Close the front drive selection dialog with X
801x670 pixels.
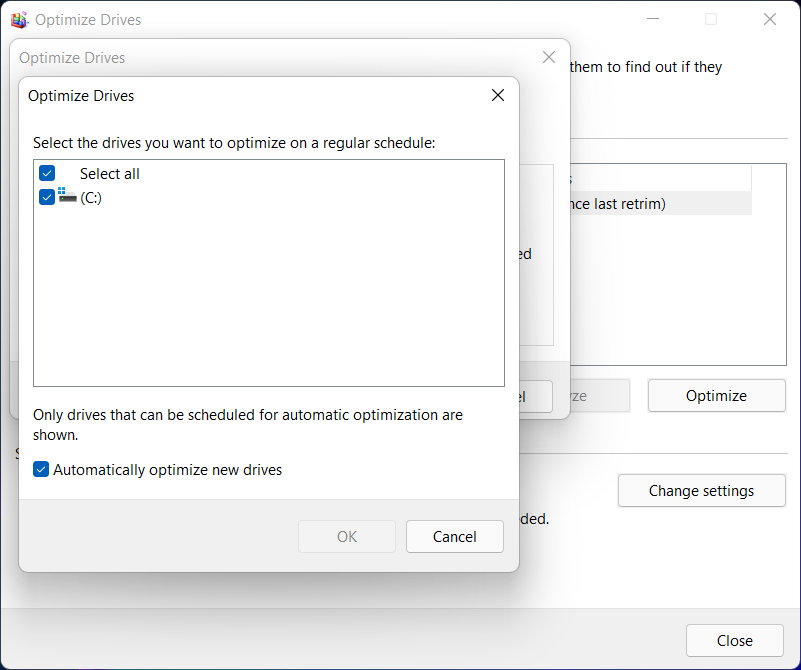pos(497,96)
